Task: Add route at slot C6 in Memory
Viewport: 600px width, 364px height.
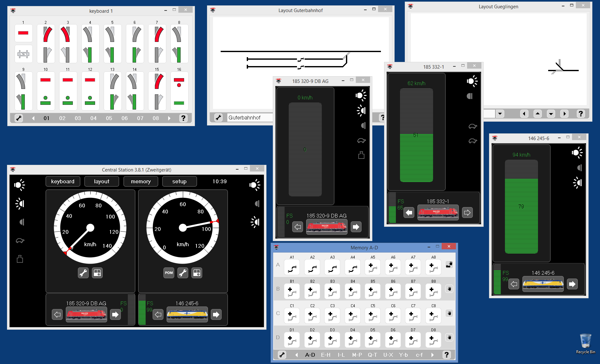Action: click(x=393, y=316)
